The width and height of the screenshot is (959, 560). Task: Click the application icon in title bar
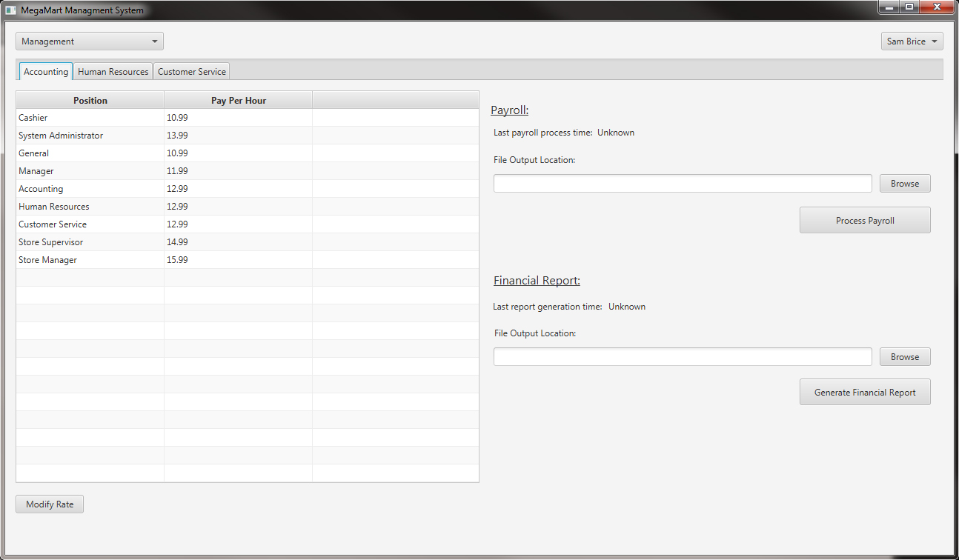[x=10, y=10]
